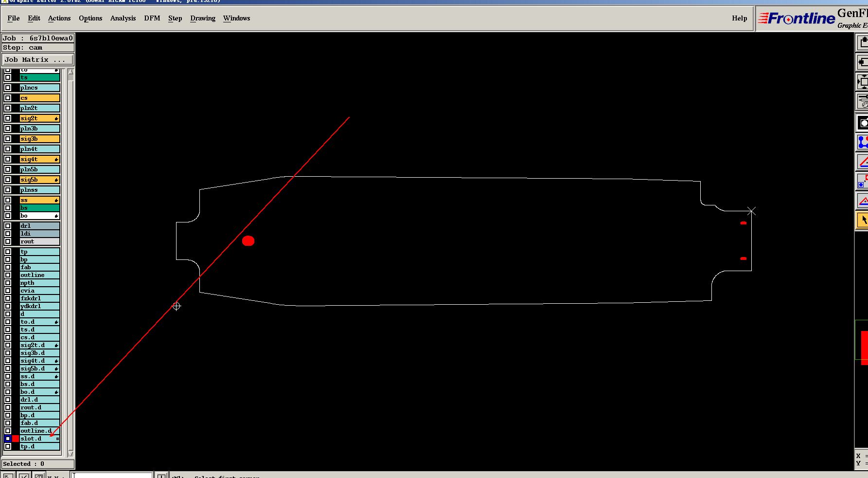
Task: Open the Windows menu
Action: [x=237, y=18]
